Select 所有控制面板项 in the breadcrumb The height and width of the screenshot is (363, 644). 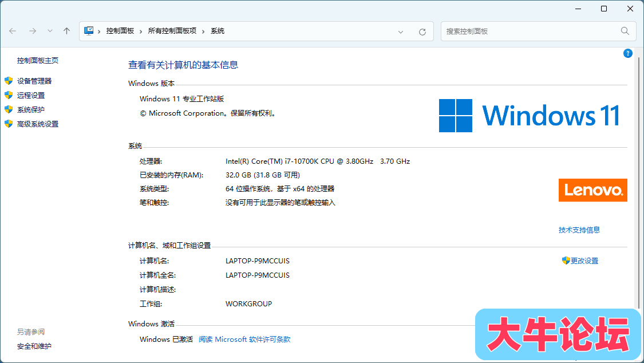[x=172, y=31]
